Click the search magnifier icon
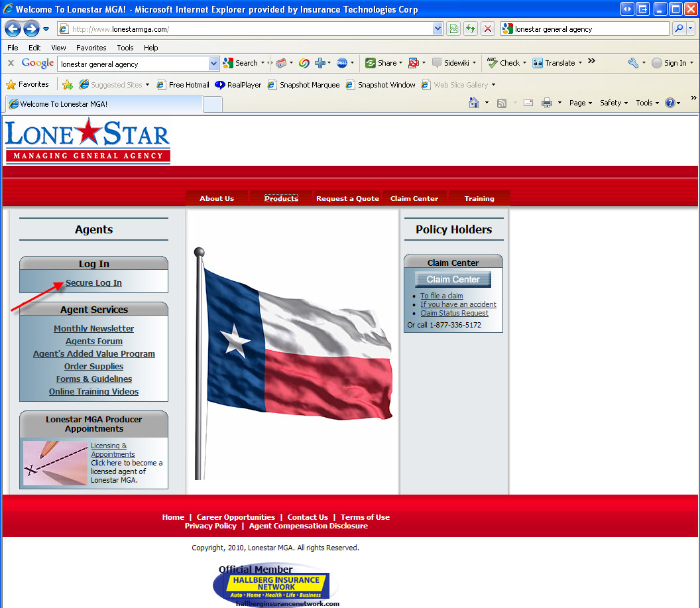700x608 pixels. [679, 29]
